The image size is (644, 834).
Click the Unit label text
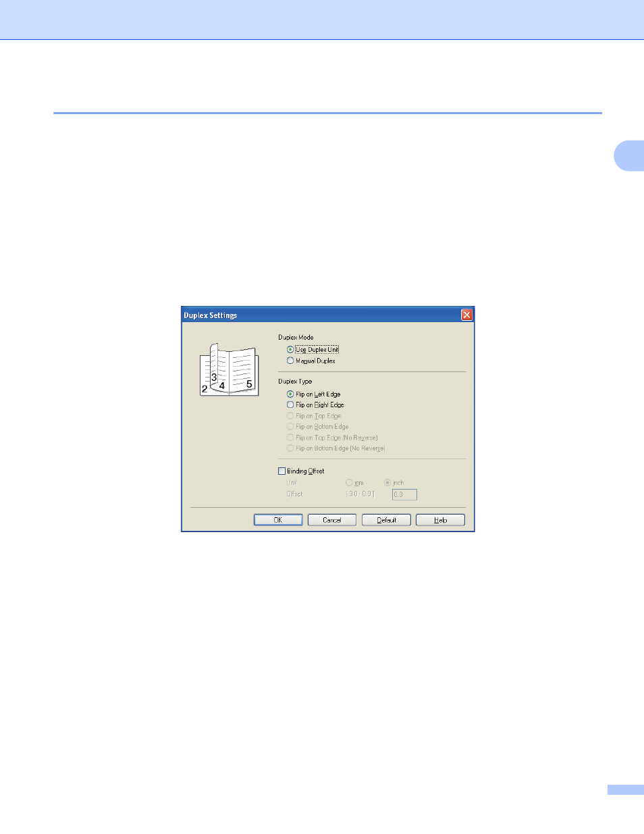pos(292,482)
